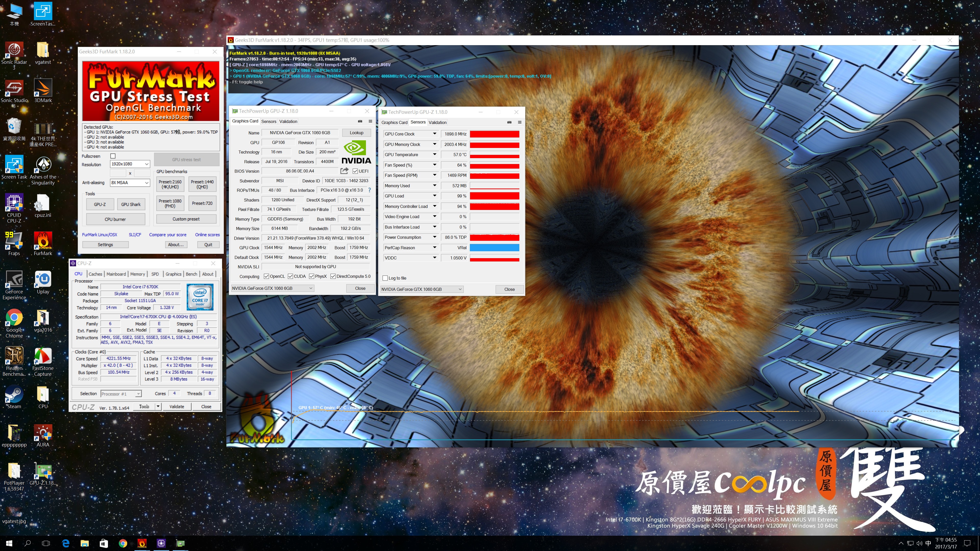
Task: Switch to Validation tab in GPU-Z Sensors window
Action: [437, 122]
